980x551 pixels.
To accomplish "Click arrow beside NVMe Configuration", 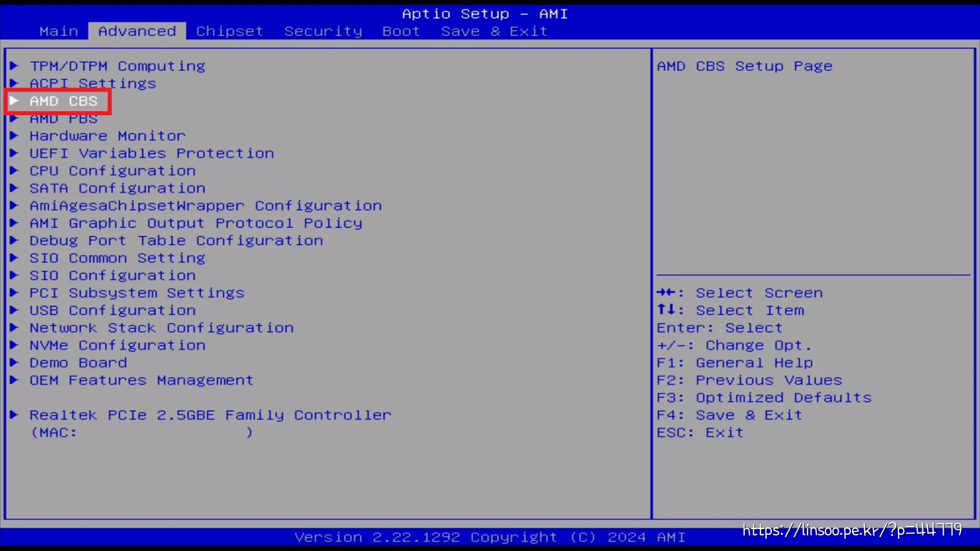I will coord(14,345).
